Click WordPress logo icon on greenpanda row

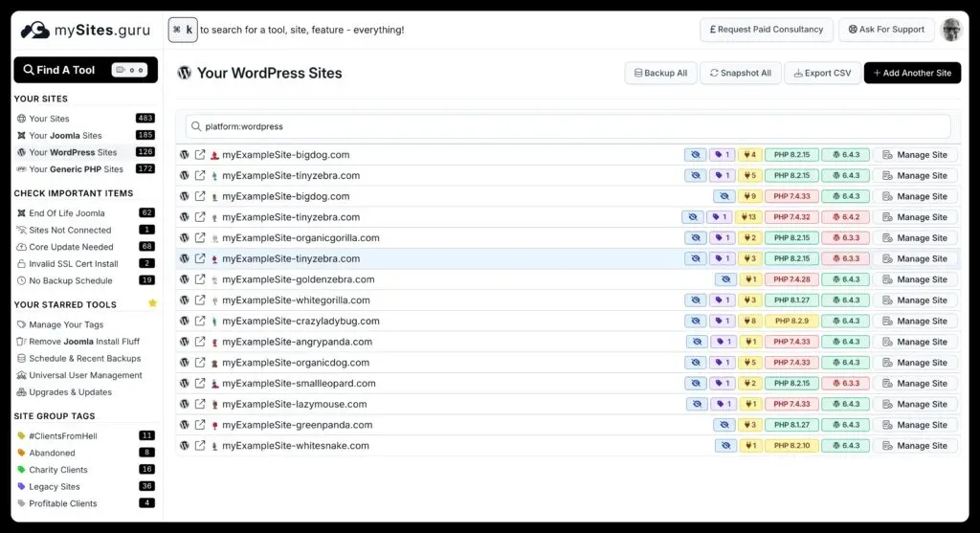pyautogui.click(x=185, y=425)
